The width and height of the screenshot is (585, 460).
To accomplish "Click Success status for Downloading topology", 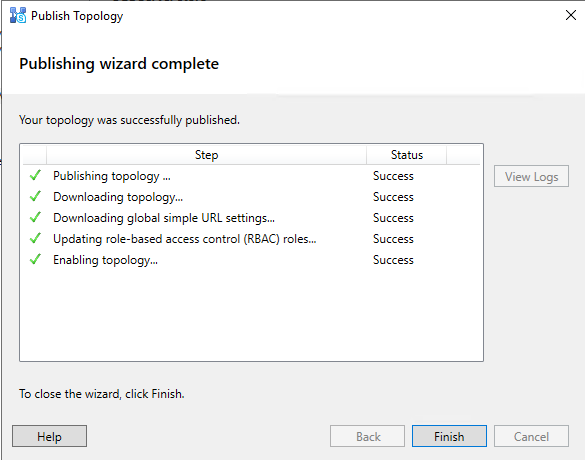I will (x=393, y=197).
